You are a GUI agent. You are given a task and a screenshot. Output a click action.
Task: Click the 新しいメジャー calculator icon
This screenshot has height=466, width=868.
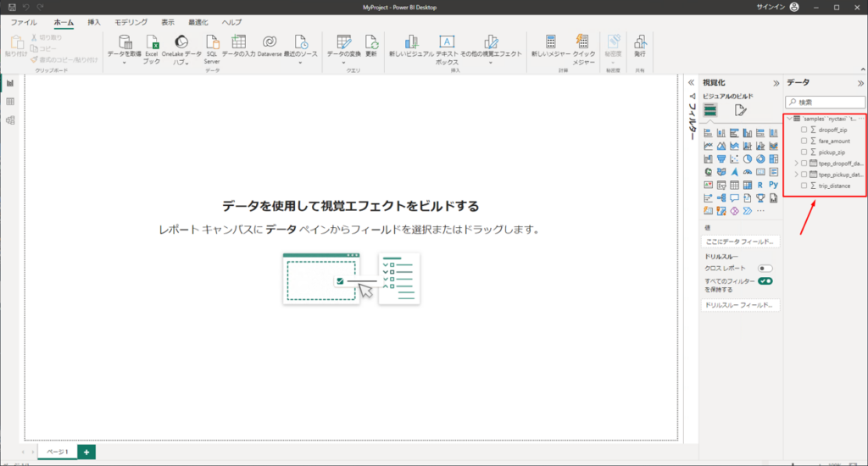pos(551,42)
